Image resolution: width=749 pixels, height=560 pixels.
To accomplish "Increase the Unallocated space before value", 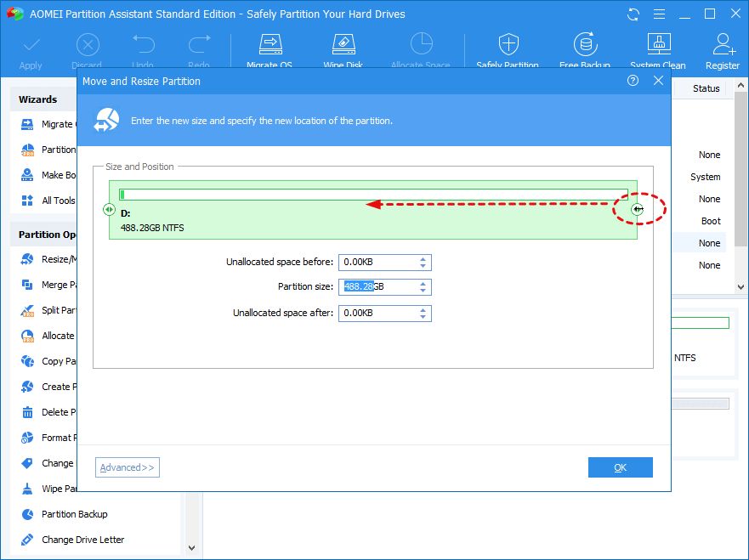I will coord(423,258).
